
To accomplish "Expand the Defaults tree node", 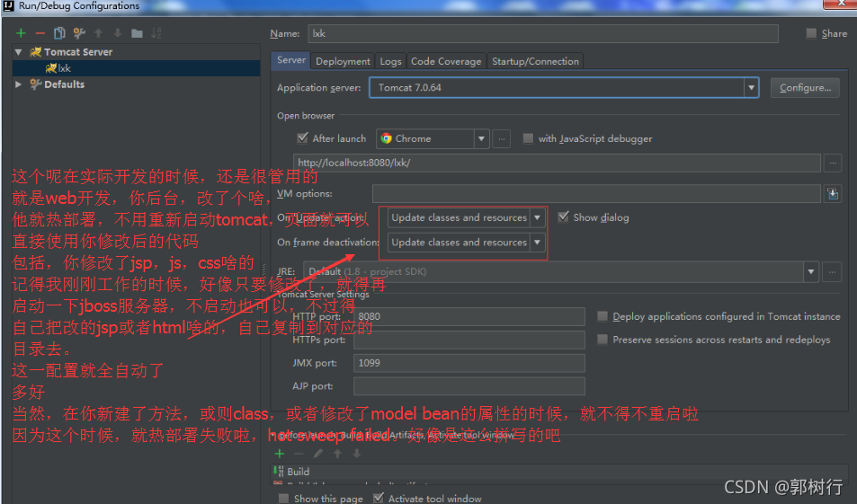I will (x=19, y=84).
